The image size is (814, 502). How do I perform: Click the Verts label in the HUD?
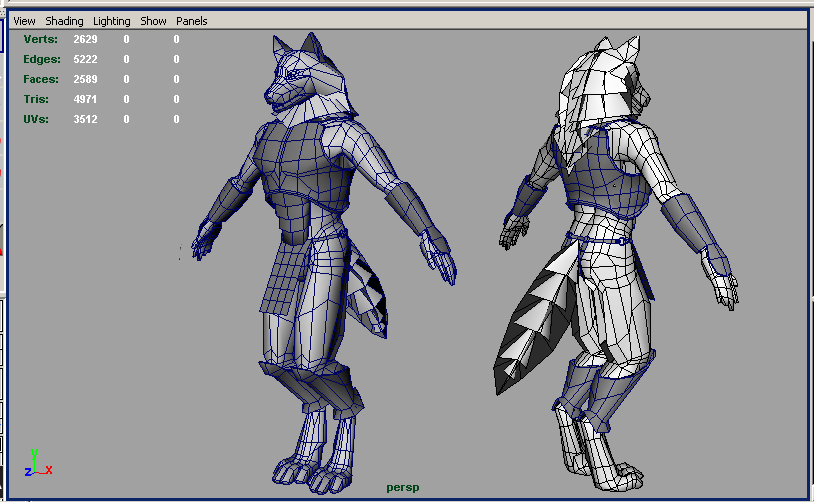[41, 39]
